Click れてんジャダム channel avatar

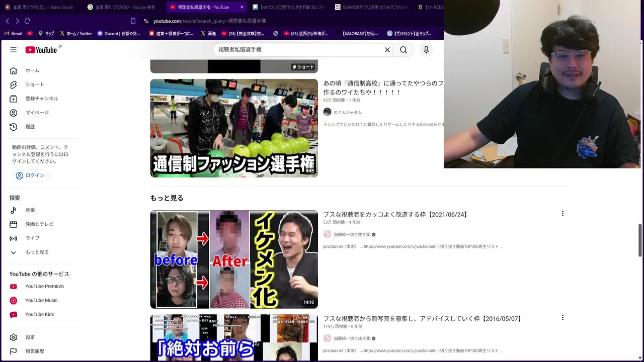[328, 112]
